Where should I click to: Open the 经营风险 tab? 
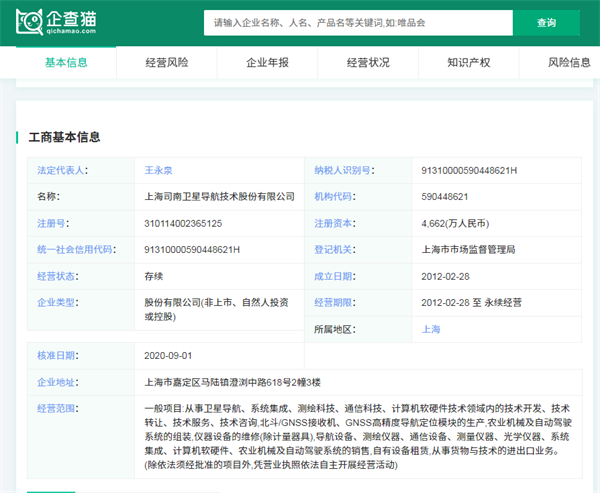[167, 62]
